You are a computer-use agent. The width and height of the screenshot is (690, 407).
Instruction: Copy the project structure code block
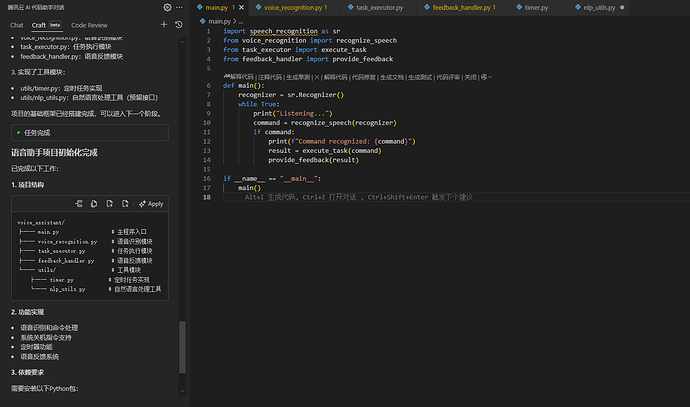[94, 204]
